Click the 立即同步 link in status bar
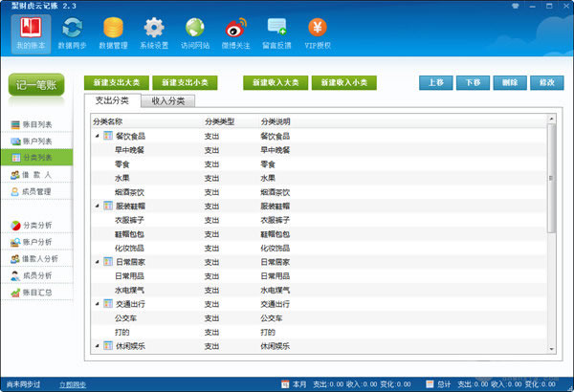Viewport: 574px width, 392px height. pyautogui.click(x=73, y=384)
